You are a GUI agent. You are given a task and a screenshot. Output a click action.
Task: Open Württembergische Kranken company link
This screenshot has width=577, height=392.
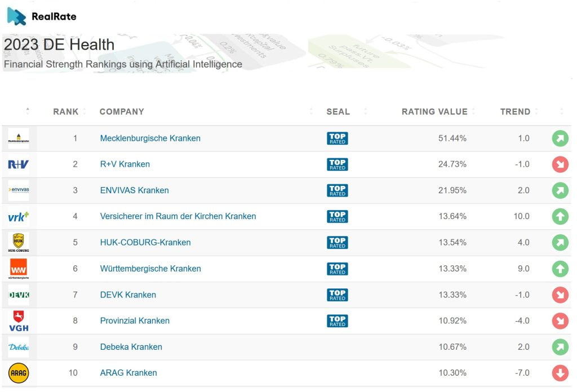coord(150,269)
